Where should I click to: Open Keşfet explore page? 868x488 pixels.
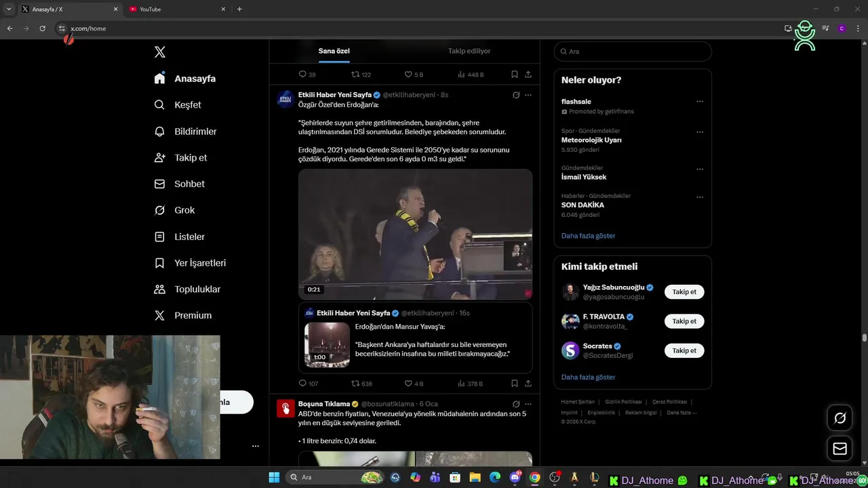[x=178, y=105]
